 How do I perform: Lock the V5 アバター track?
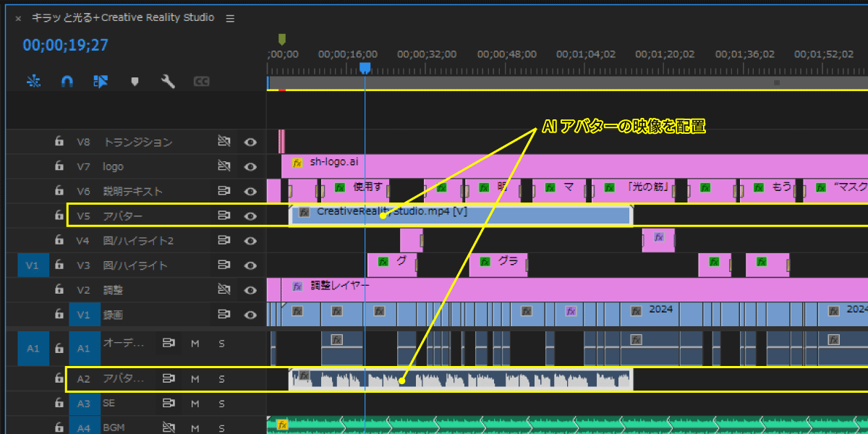coord(59,216)
